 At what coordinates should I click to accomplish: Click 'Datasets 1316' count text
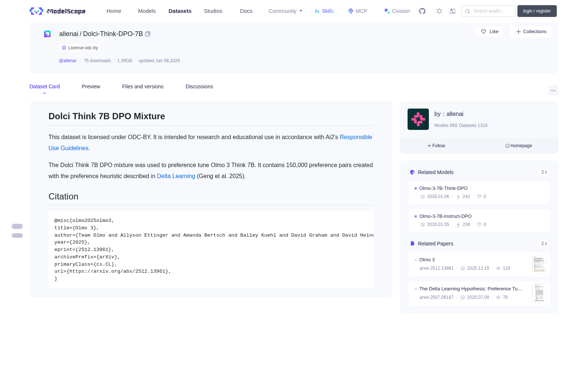pyautogui.click(x=473, y=125)
